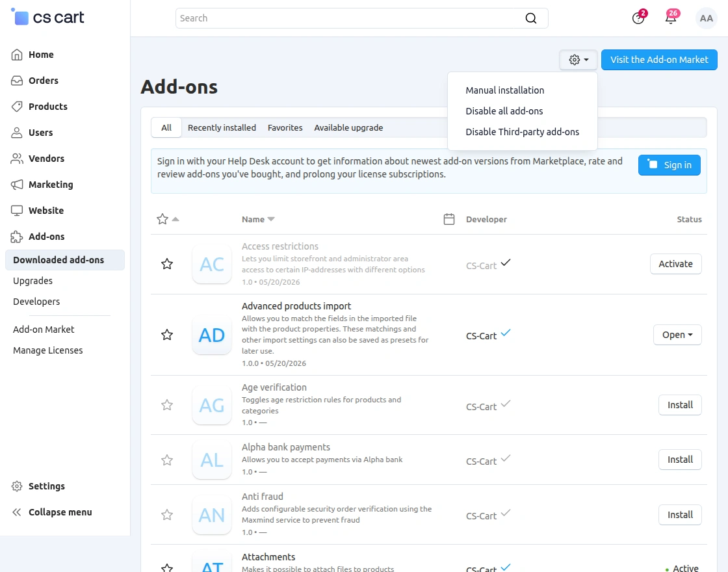Switch to Available upgrade tab

tap(348, 127)
